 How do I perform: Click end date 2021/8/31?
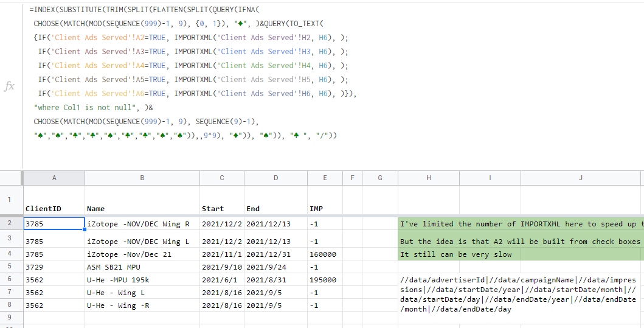click(x=275, y=279)
